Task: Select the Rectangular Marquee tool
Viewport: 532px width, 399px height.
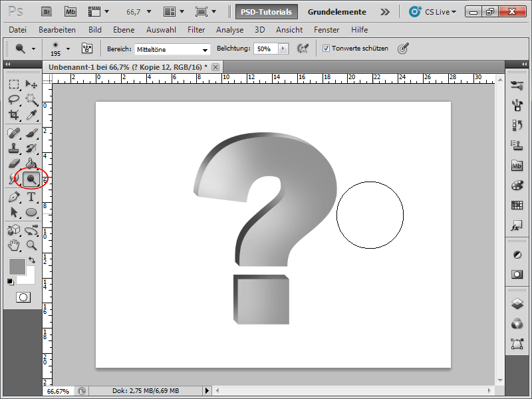Action: 13,84
